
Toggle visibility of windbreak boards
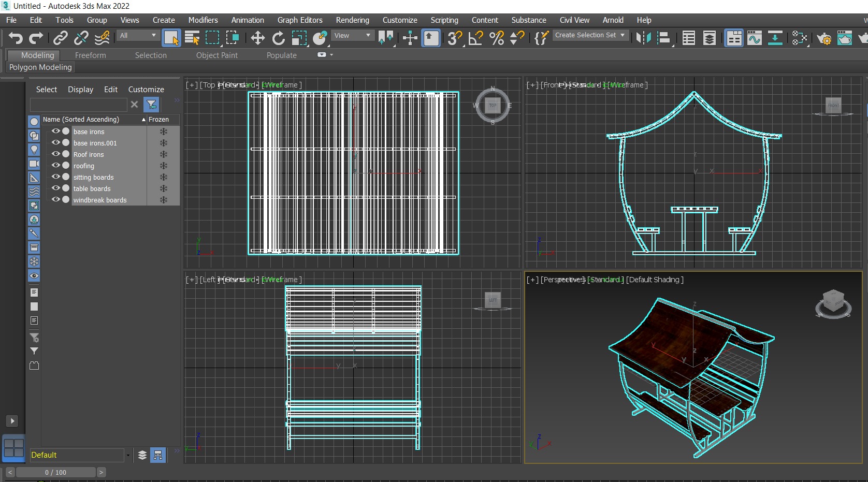[56, 200]
